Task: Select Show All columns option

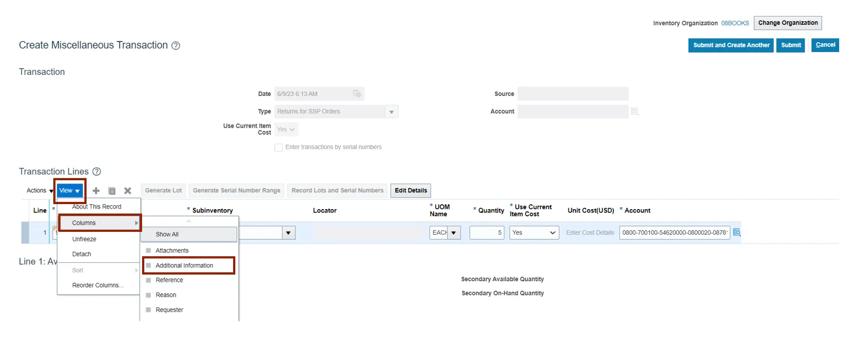Action: [x=189, y=235]
